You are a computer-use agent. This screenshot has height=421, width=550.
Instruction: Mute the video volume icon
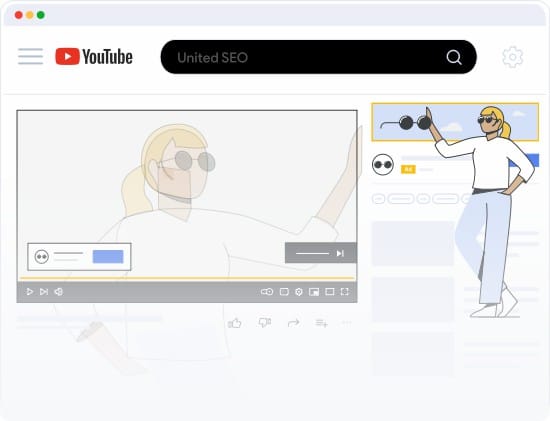pyautogui.click(x=59, y=292)
